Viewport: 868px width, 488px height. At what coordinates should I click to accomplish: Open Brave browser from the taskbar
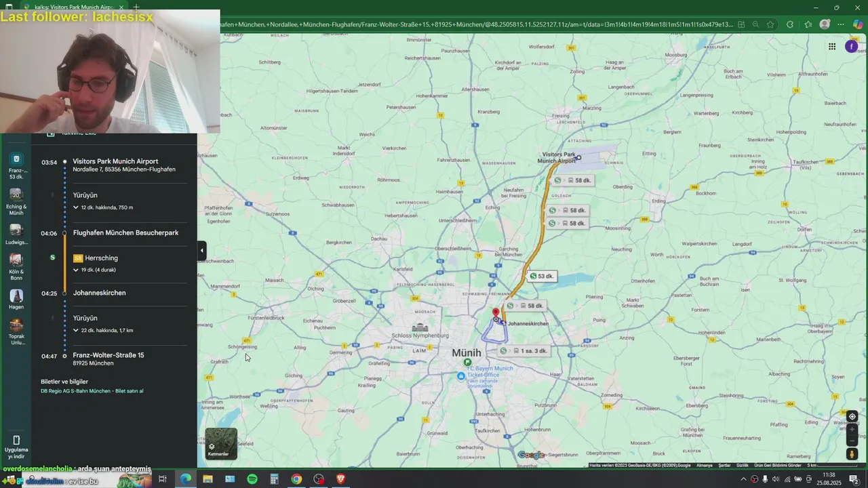341,479
